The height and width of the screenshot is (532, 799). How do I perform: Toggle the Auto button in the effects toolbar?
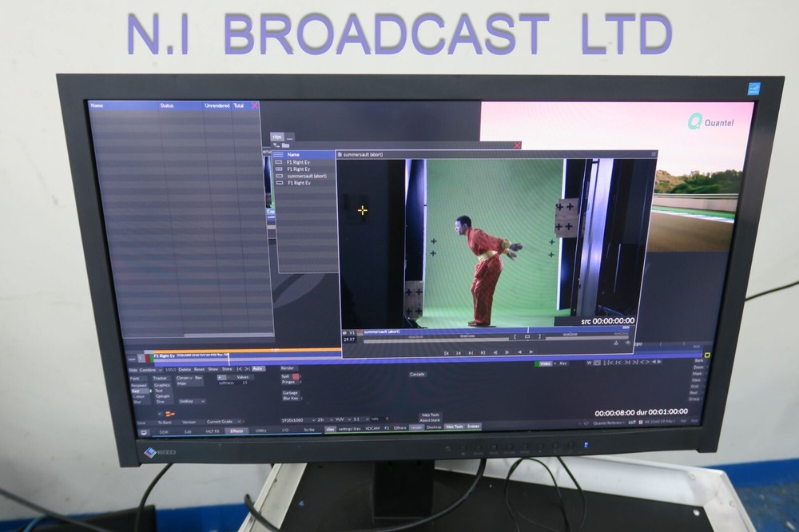pyautogui.click(x=258, y=368)
